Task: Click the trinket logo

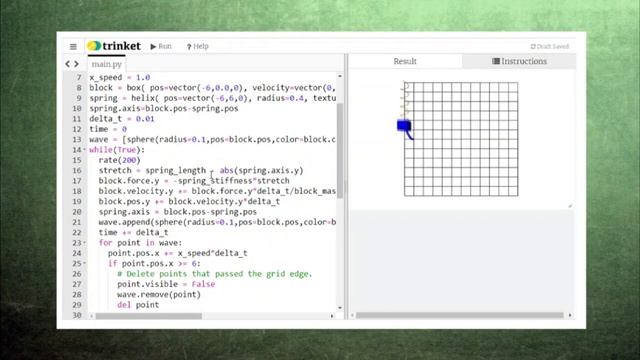Action: pyautogui.click(x=114, y=46)
